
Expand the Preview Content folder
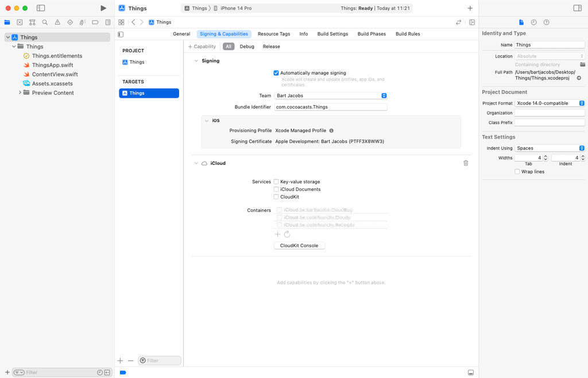[x=20, y=92]
